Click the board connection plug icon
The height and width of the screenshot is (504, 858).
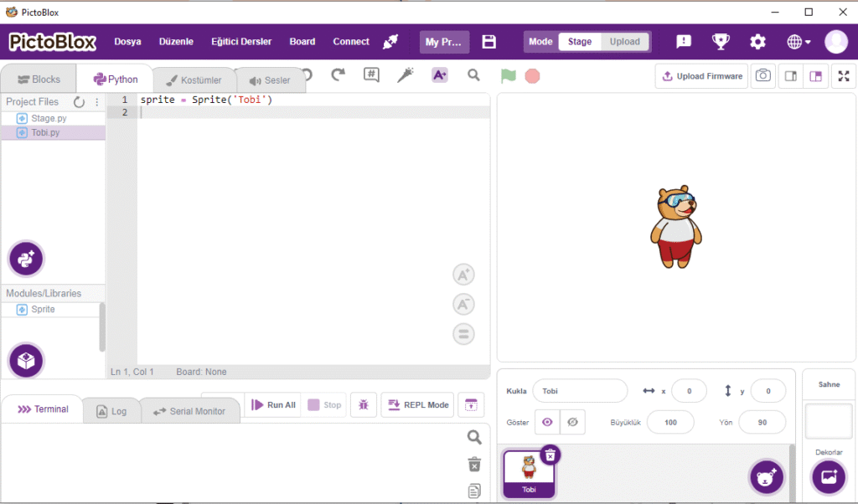390,42
